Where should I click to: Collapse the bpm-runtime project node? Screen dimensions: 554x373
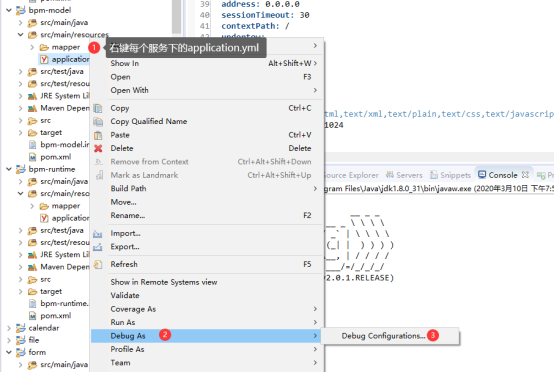(9, 169)
